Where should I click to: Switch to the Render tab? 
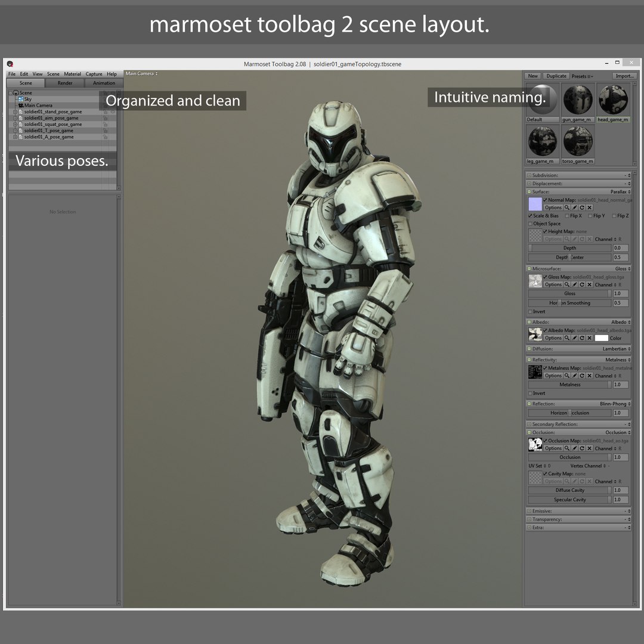[65, 83]
